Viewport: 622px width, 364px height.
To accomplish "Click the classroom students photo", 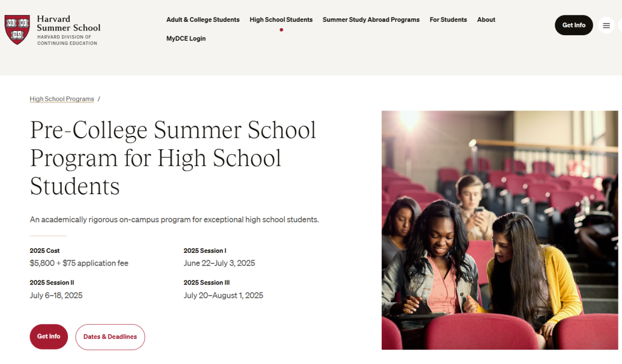I will pos(500,230).
